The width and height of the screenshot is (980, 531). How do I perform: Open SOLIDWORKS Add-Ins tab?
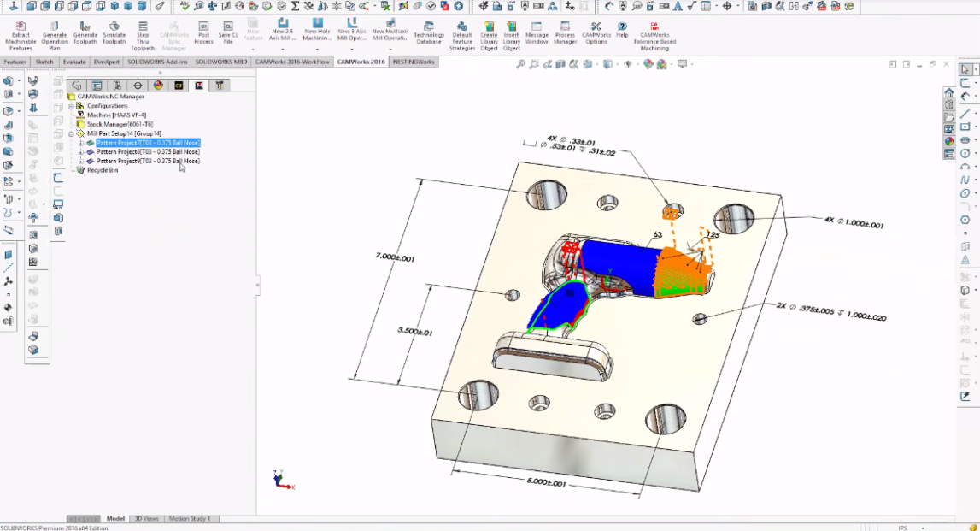click(157, 62)
